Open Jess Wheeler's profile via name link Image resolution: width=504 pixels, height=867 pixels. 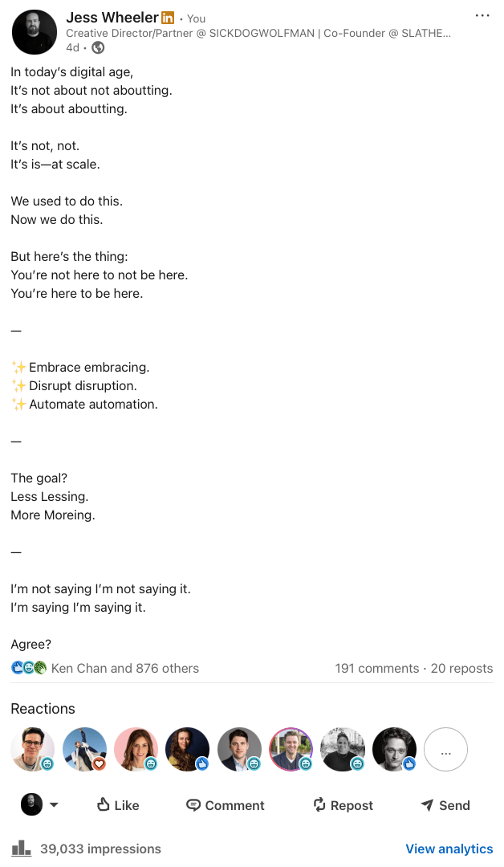coord(112,18)
